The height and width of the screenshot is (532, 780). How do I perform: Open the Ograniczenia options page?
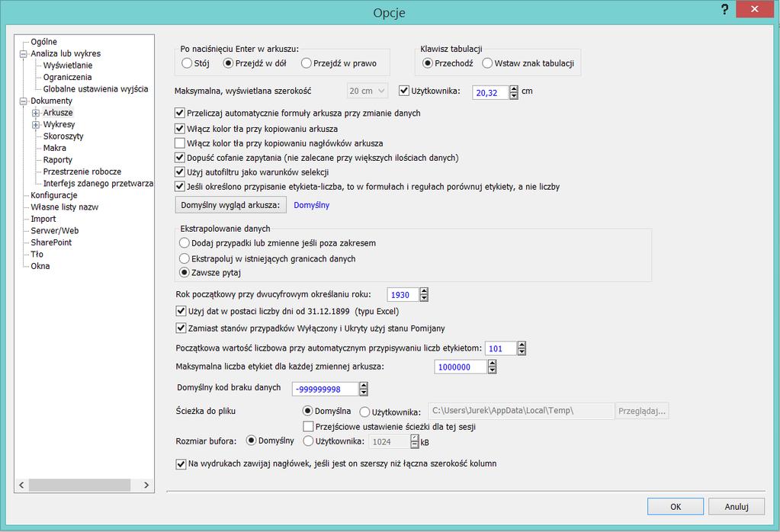click(67, 77)
